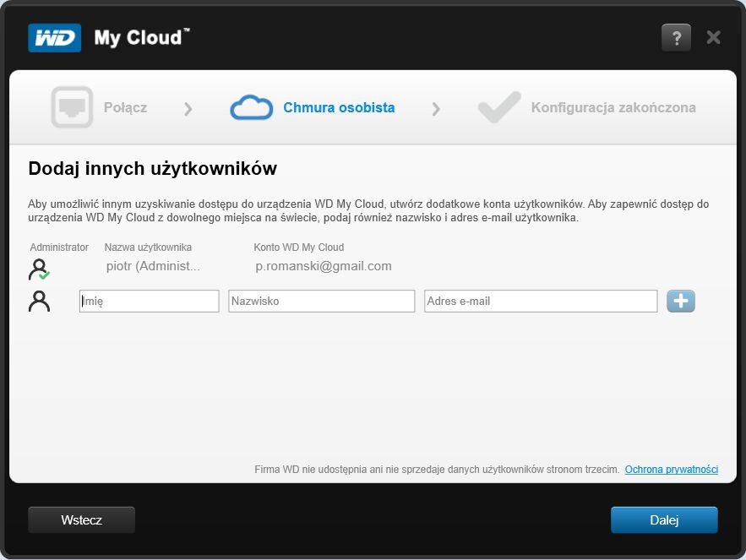Continue with the Dalej button

click(x=664, y=520)
